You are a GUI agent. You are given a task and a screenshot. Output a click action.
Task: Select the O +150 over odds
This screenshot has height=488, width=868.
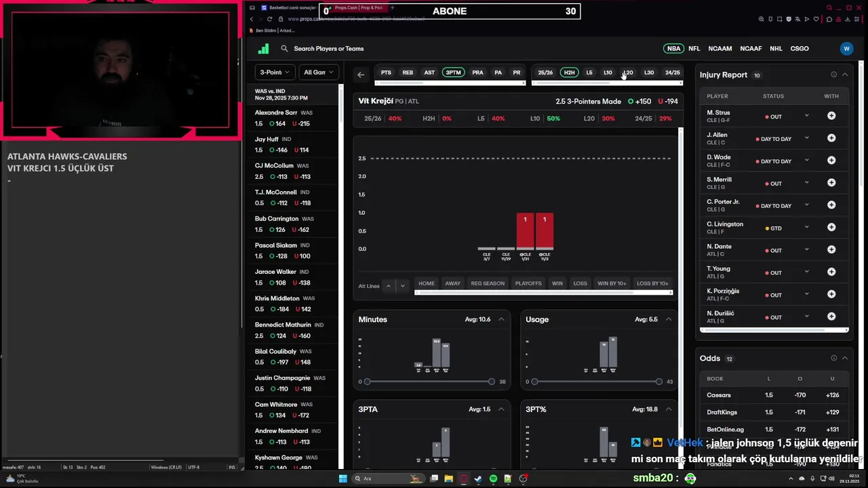click(639, 102)
